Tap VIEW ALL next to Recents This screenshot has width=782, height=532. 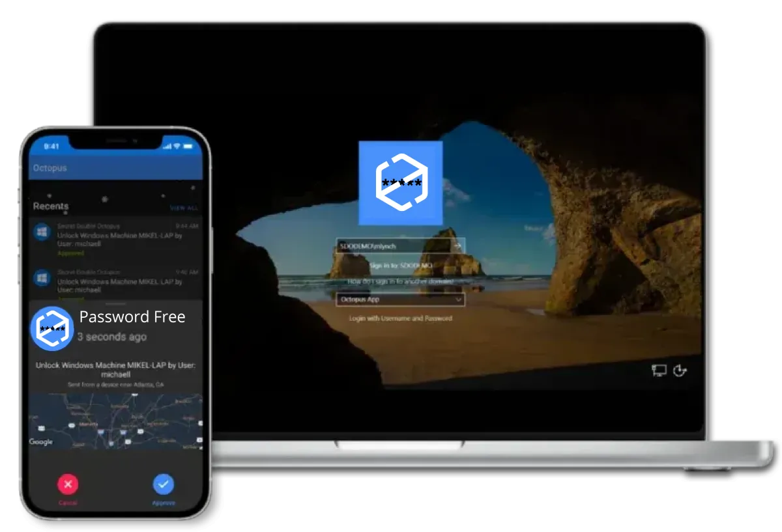184,208
